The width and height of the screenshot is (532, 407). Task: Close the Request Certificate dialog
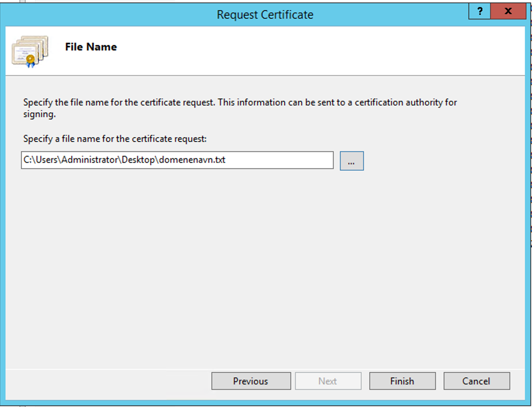click(508, 11)
